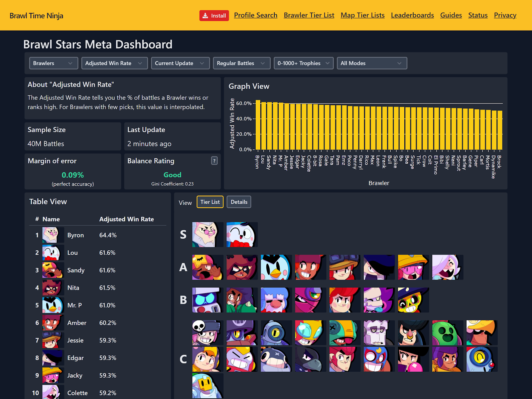This screenshot has width=532, height=399.
Task: Click Poco skull guitar icon in B tier
Action: click(413, 300)
